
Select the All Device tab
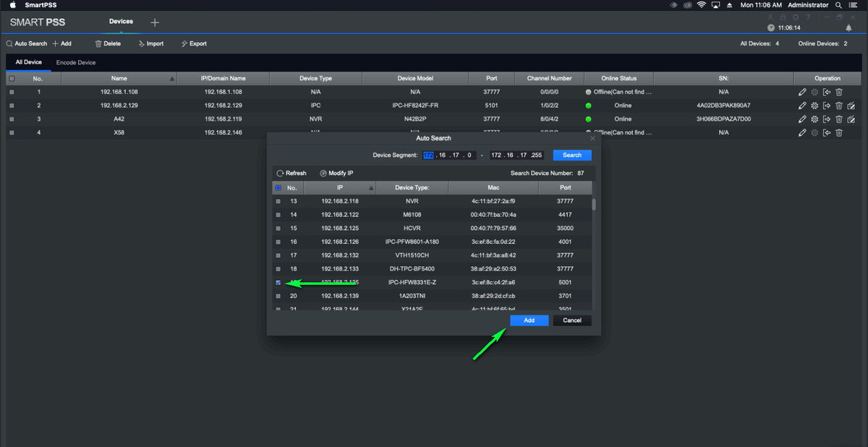[29, 63]
